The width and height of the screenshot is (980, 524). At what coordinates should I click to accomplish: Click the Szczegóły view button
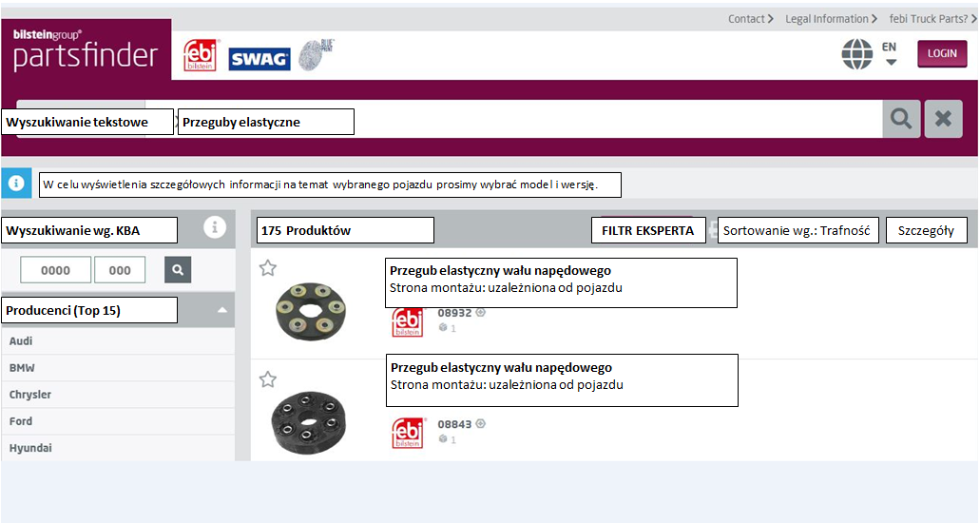click(927, 230)
